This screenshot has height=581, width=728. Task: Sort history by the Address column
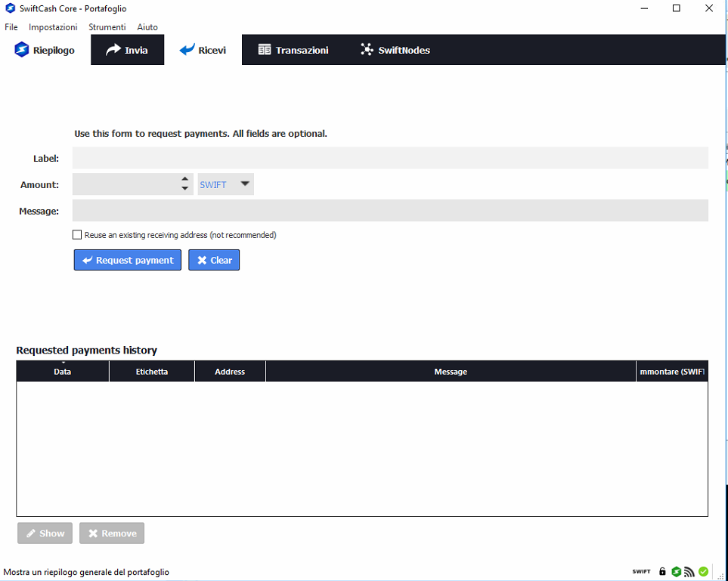[230, 371]
